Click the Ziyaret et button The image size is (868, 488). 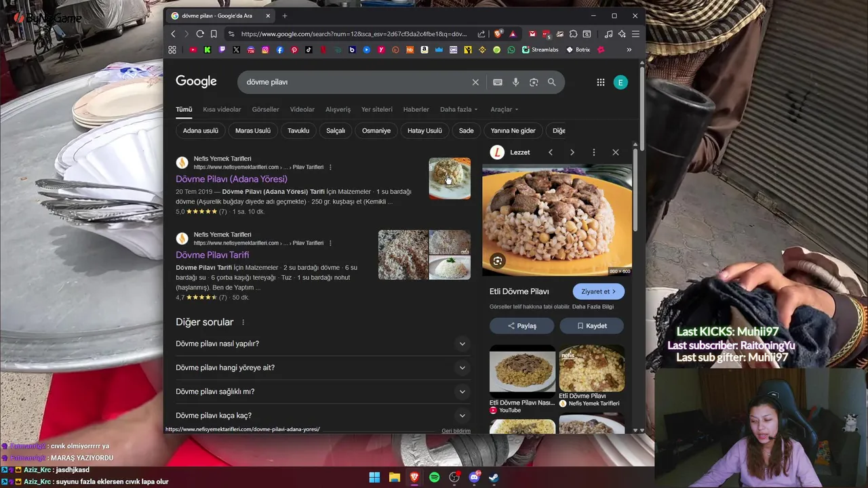coord(598,291)
